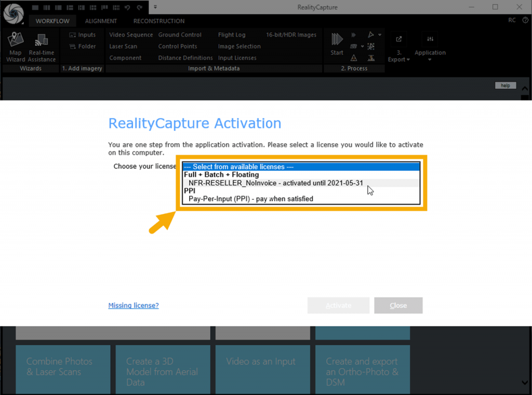
Task: Switch to the ALIGNMENT tab
Action: tap(101, 21)
